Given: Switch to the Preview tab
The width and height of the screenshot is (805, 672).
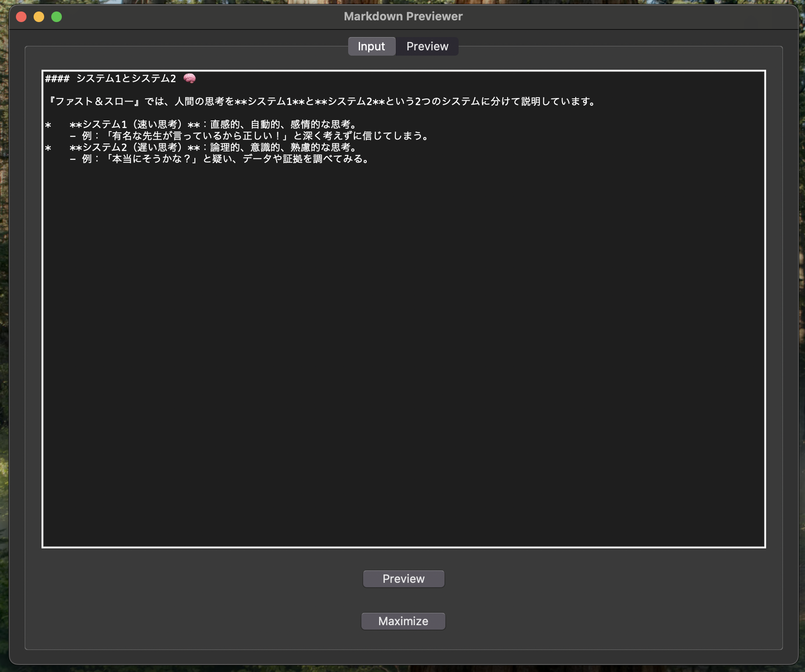Looking at the screenshot, I should 427,46.
